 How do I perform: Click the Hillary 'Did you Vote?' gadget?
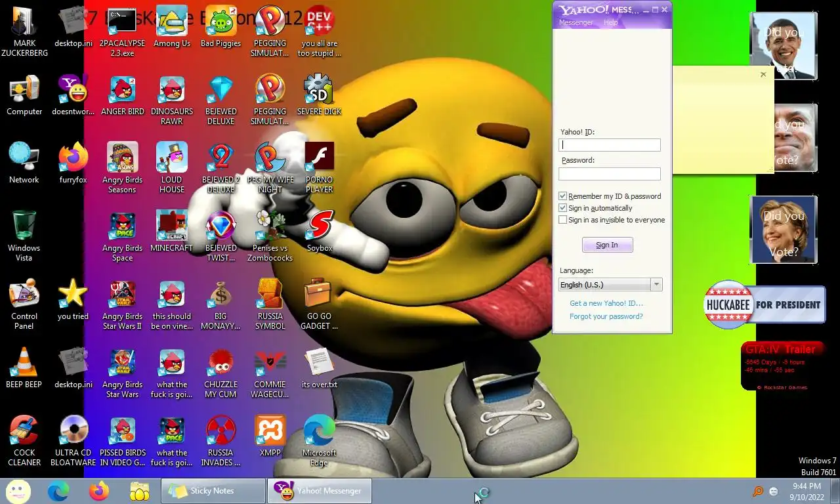[x=784, y=230]
